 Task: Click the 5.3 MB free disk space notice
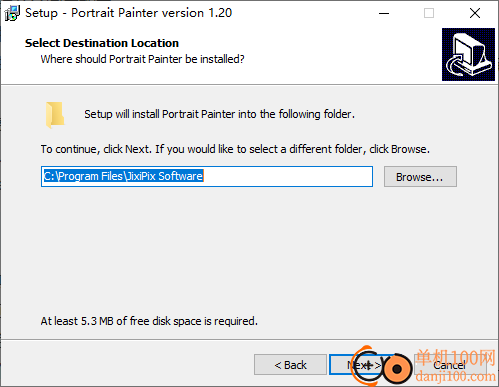pyautogui.click(x=149, y=321)
